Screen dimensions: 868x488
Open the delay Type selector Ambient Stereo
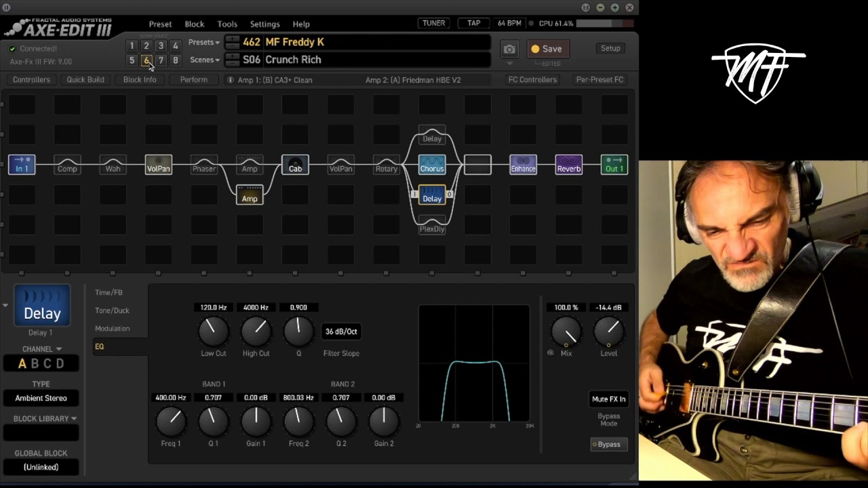coord(41,398)
